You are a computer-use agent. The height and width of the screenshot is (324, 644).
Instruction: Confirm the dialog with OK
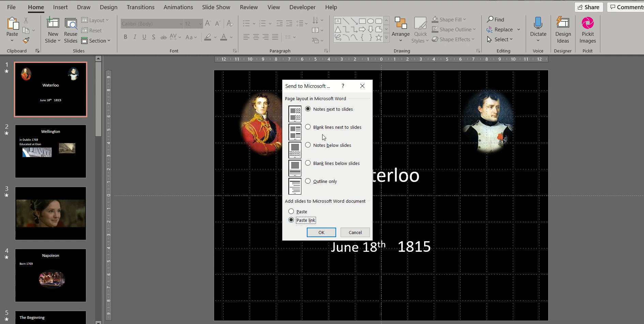click(321, 232)
